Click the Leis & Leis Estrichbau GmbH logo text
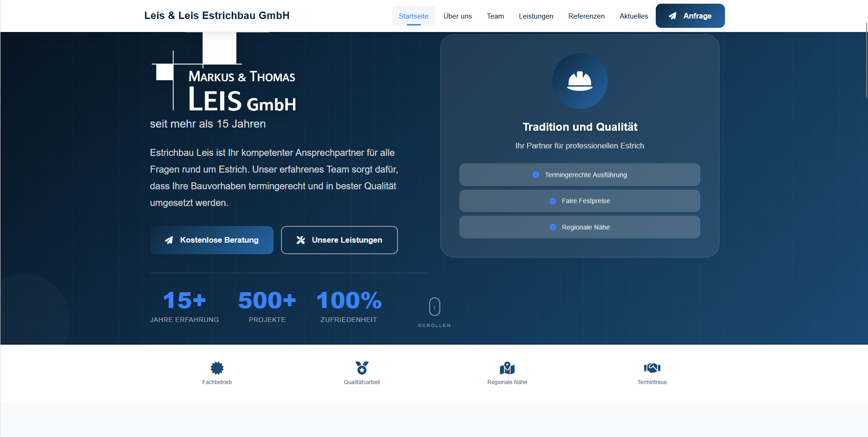The image size is (868, 437). (x=217, y=15)
